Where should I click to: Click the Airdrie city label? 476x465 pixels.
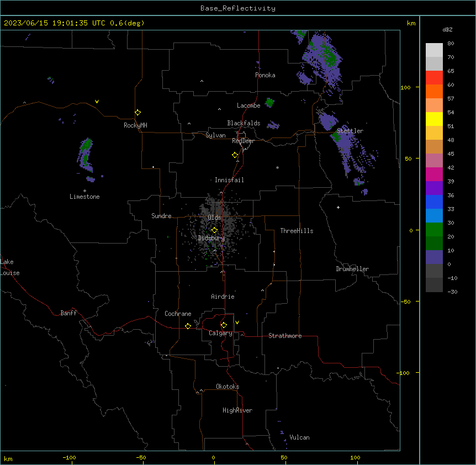[x=223, y=297]
